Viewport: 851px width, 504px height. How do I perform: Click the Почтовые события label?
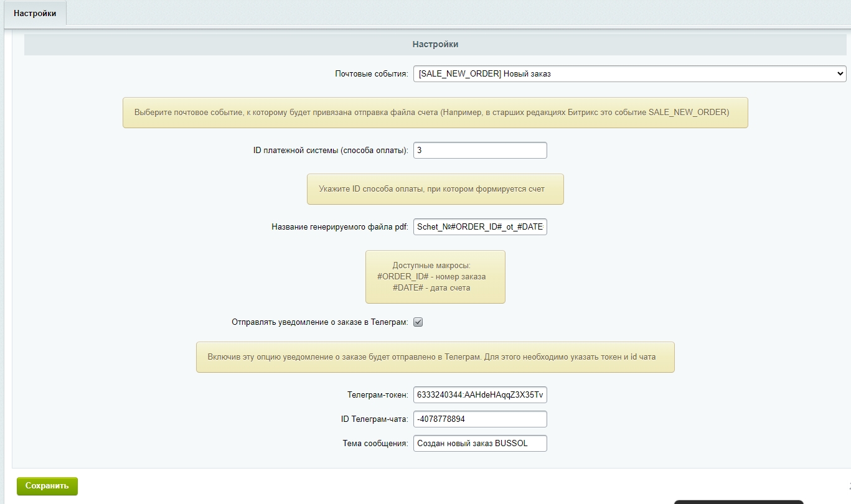click(372, 74)
